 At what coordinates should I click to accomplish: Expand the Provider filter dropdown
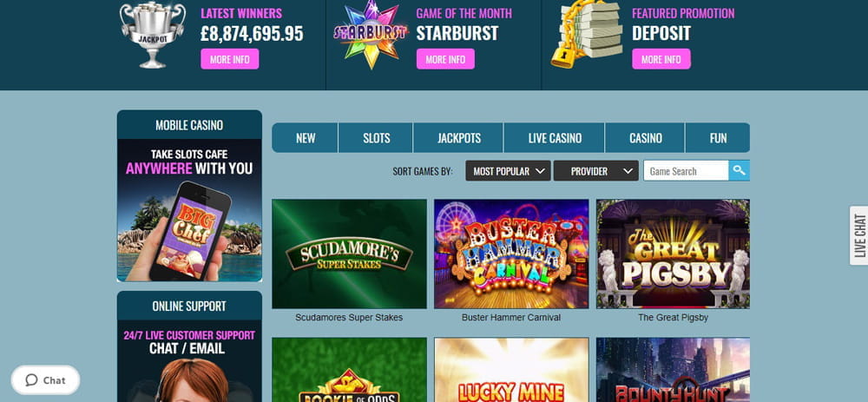click(595, 171)
